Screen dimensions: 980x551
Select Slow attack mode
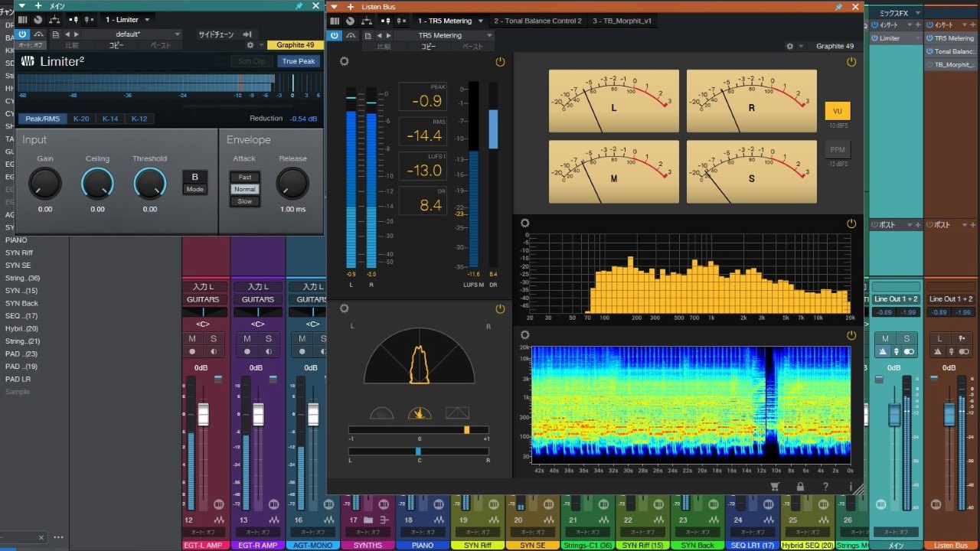(x=245, y=201)
